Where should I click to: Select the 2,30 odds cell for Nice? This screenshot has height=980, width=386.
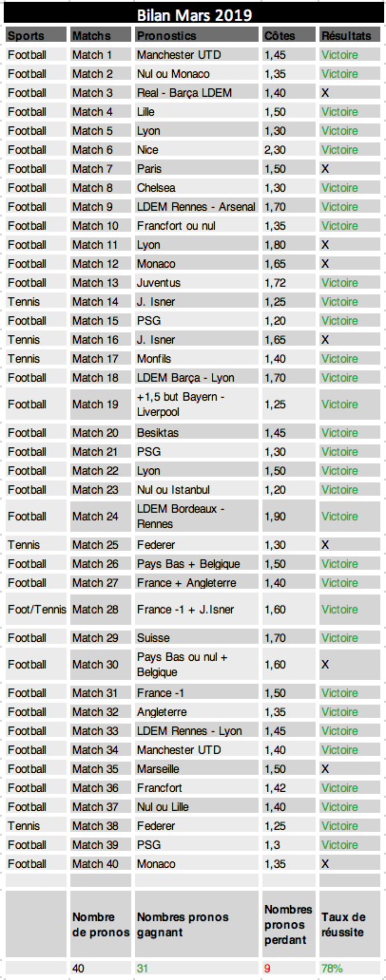288,149
